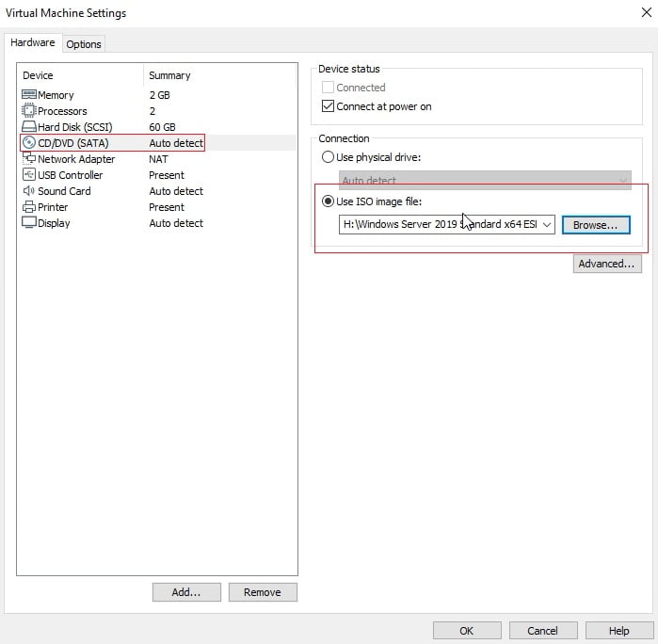
Task: Select the Display label
Action: tap(54, 223)
